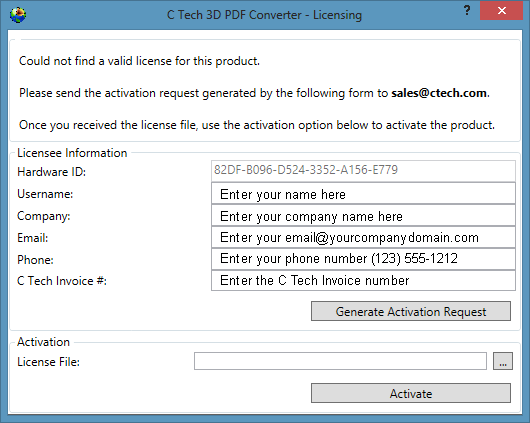Click the C Tech Invoice # label
The image size is (530, 423).
tap(62, 281)
